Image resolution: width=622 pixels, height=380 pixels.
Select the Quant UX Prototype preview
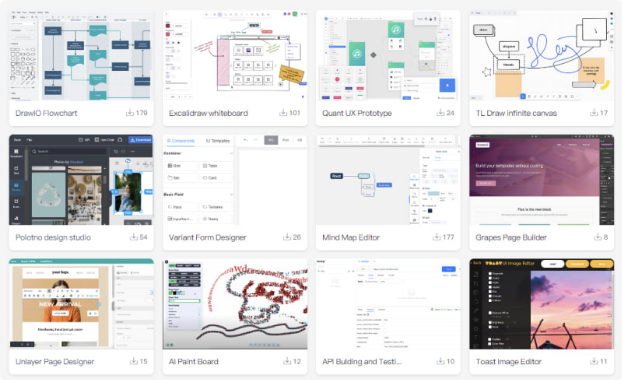pyautogui.click(x=388, y=55)
